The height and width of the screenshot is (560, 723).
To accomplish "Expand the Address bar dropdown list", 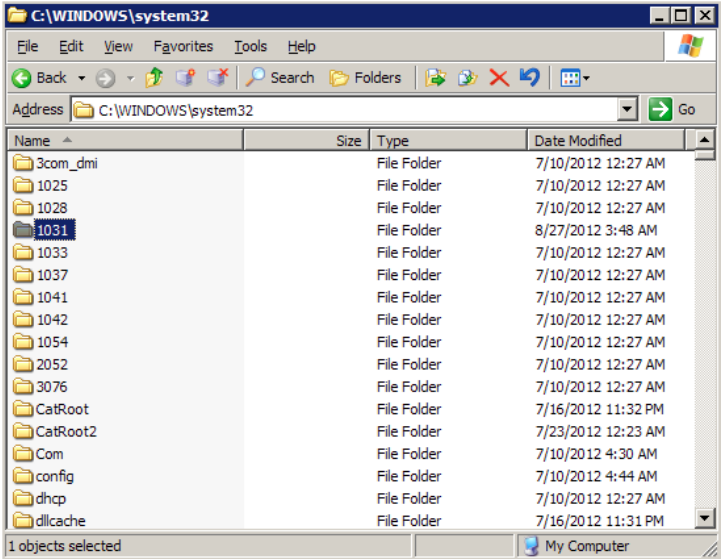I will coord(627,110).
